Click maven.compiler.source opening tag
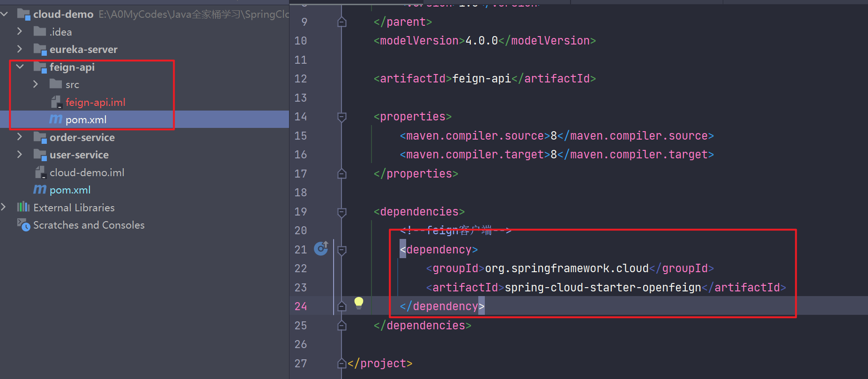The width and height of the screenshot is (868, 379). [x=475, y=136]
